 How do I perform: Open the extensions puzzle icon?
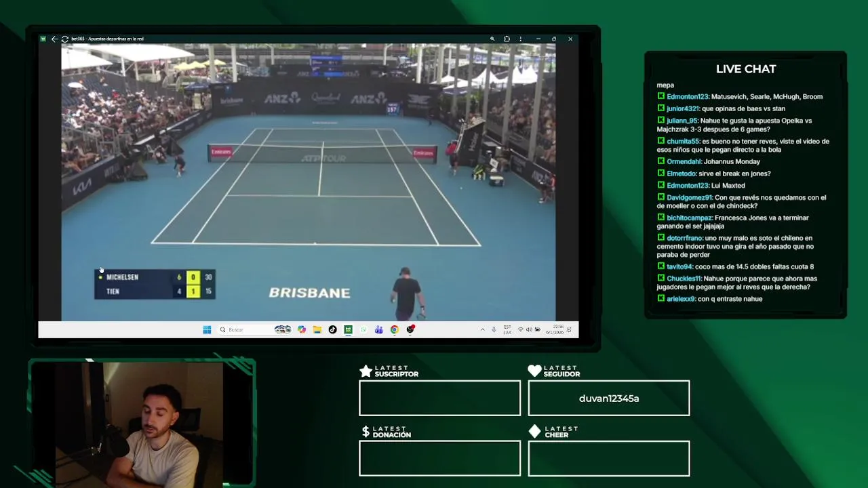click(507, 39)
